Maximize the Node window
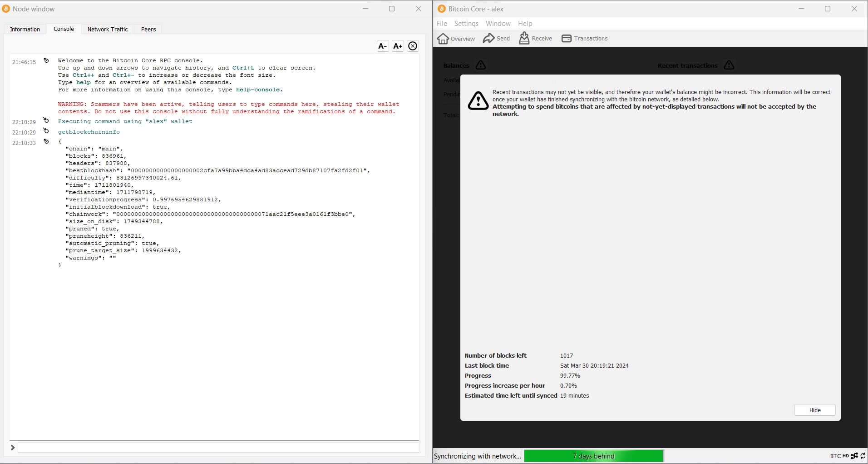868x464 pixels. click(x=392, y=9)
